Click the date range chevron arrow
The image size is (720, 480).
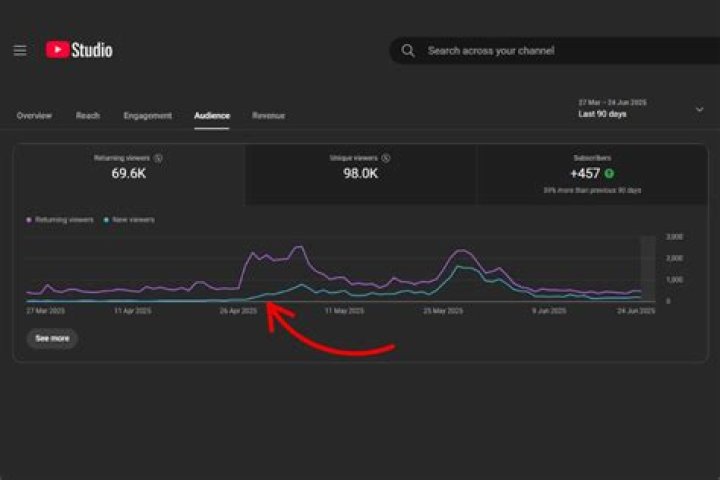coord(699,109)
